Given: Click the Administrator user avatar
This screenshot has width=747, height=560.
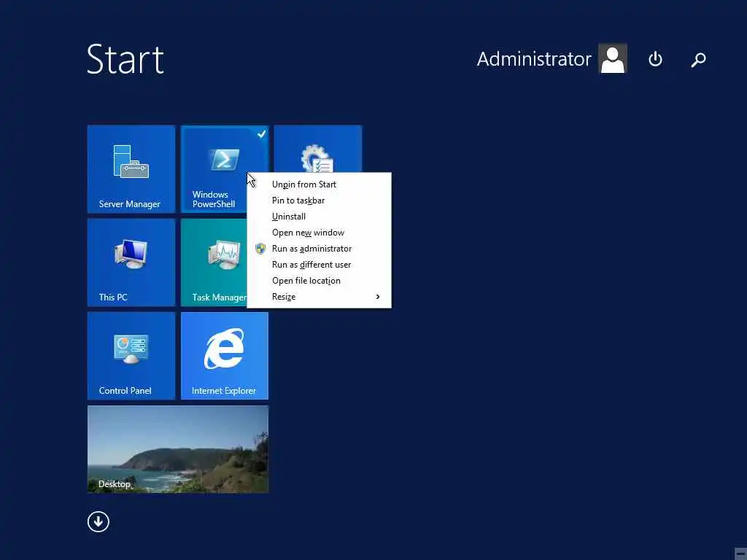Looking at the screenshot, I should coord(613,58).
